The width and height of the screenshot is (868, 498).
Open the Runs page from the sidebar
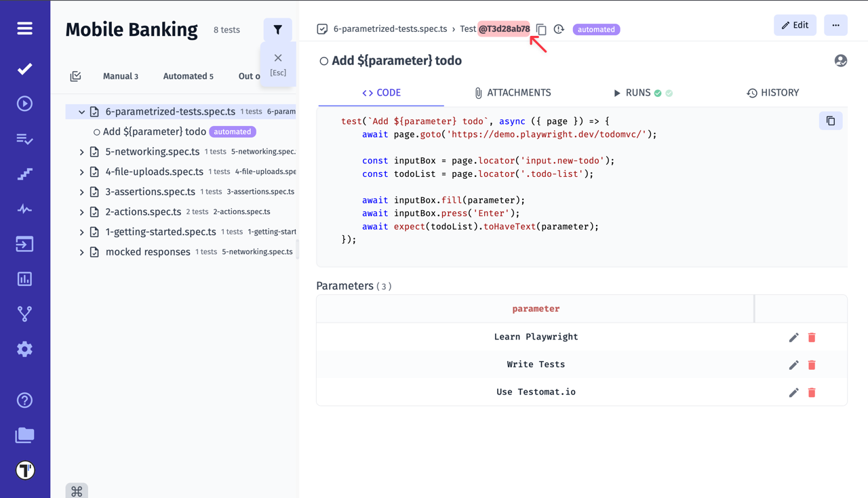click(24, 103)
